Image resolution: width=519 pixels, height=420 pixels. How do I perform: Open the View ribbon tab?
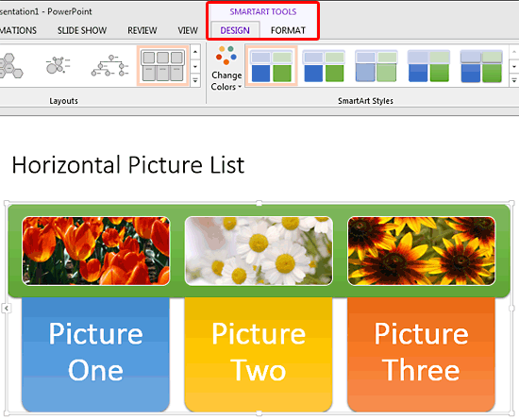pyautogui.click(x=188, y=30)
